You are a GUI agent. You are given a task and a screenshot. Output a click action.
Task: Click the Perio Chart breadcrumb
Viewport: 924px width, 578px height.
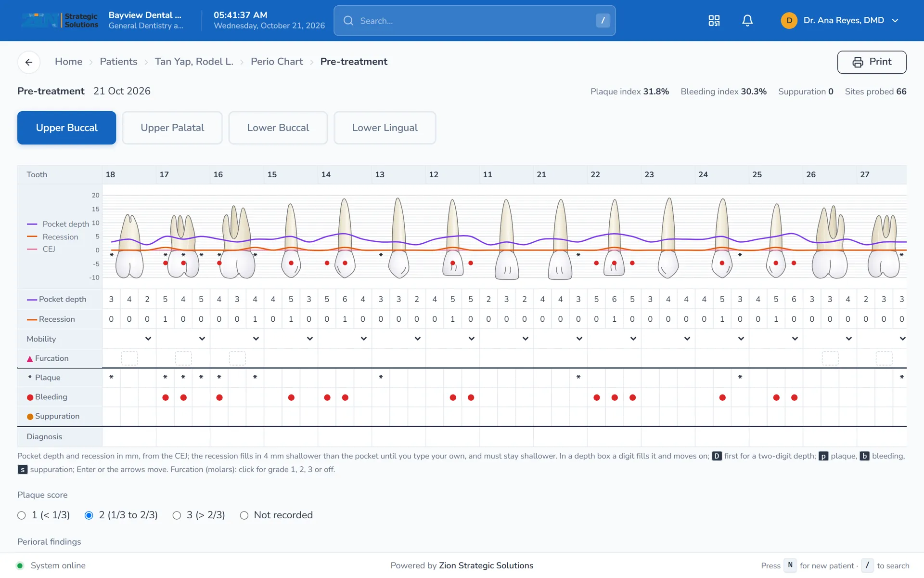pyautogui.click(x=277, y=62)
